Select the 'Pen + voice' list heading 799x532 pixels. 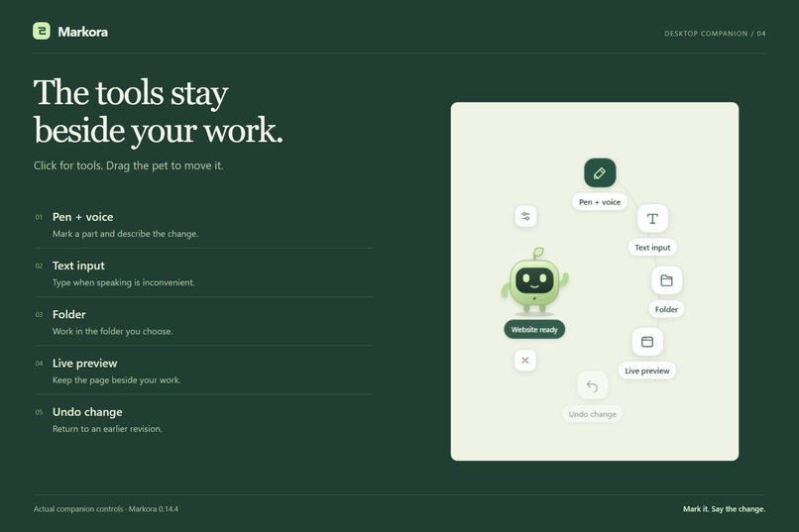[x=82, y=217]
